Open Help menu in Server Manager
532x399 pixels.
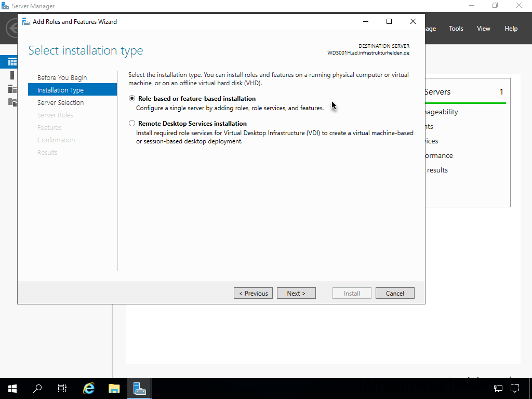(x=511, y=29)
